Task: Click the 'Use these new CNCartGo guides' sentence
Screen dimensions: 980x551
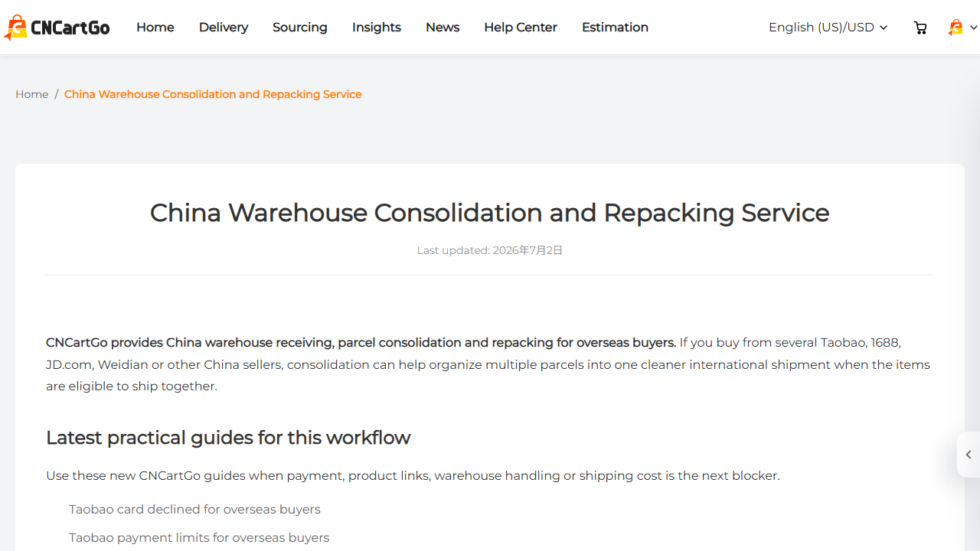Action: pos(413,476)
